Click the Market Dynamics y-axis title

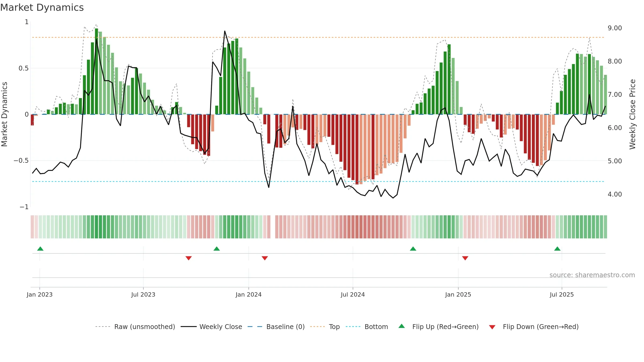click(x=4, y=114)
